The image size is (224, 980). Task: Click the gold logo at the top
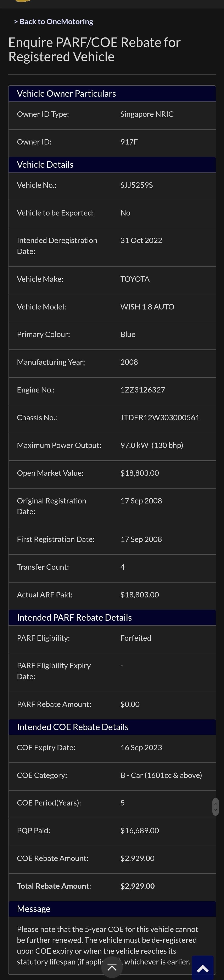pyautogui.click(x=22, y=1)
